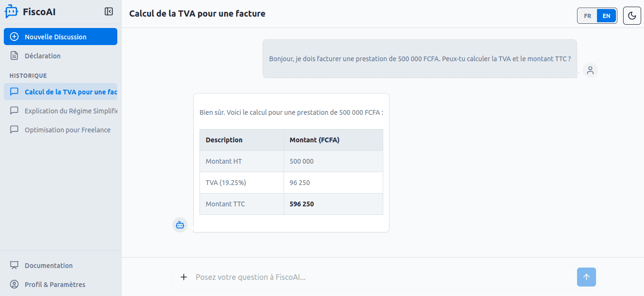Screen dimensions: 644x296
Task: Switch language to FR
Action: click(587, 16)
